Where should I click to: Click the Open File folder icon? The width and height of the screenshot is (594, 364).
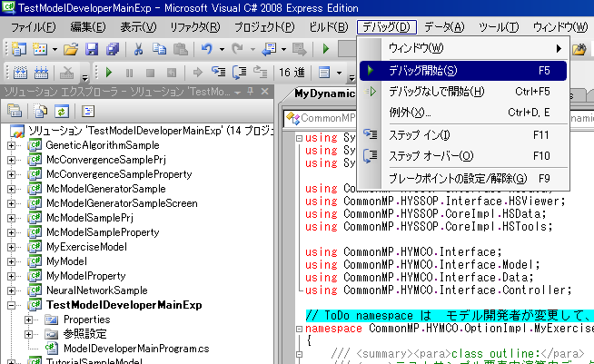(71, 49)
